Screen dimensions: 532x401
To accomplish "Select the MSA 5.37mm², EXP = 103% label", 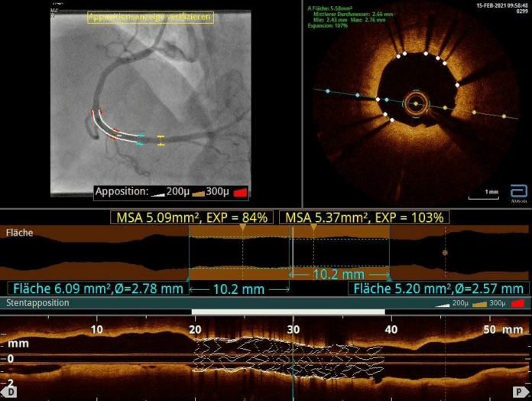I will click(x=364, y=217).
